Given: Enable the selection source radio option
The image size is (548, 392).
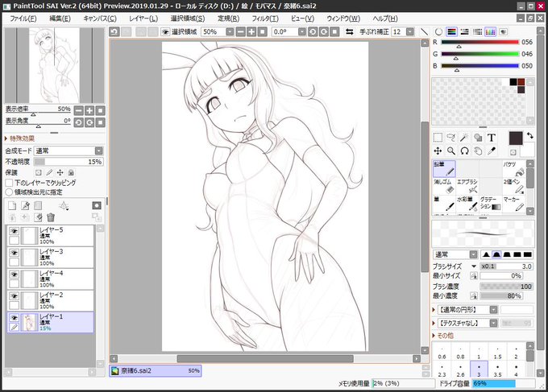Looking at the screenshot, I should 9,192.
